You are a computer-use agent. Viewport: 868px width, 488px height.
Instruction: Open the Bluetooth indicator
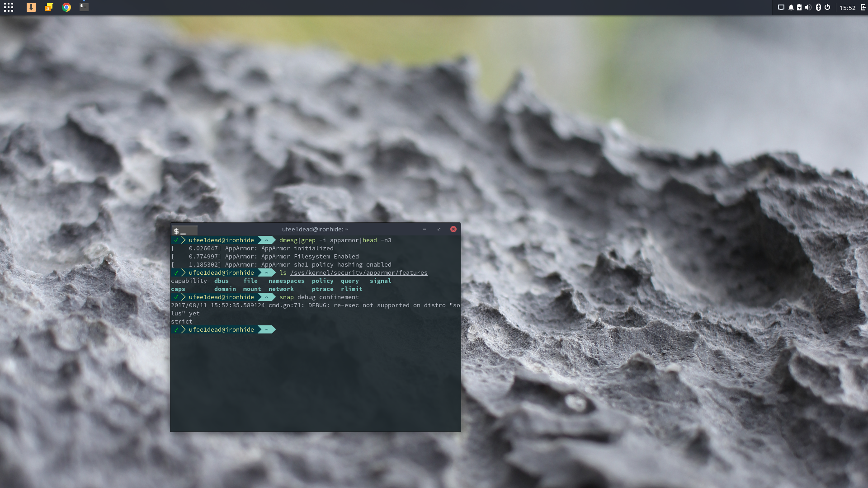point(818,7)
